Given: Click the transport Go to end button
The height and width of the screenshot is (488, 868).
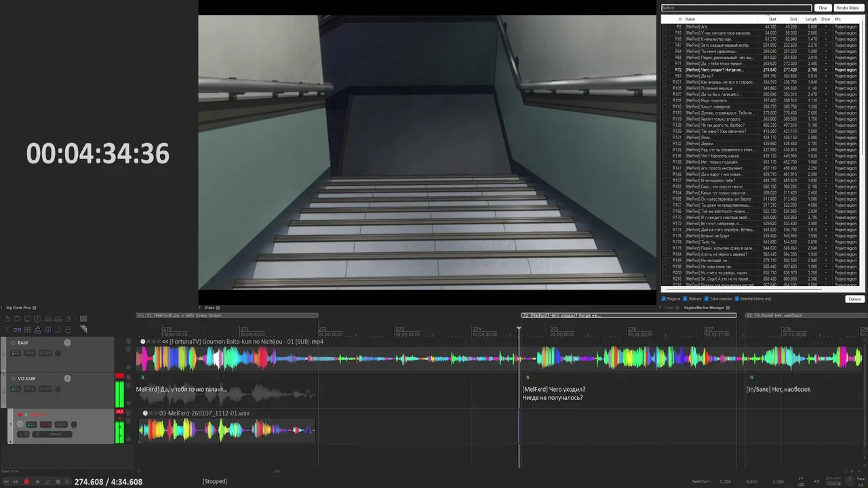Looking at the screenshot, I should click(16, 482).
